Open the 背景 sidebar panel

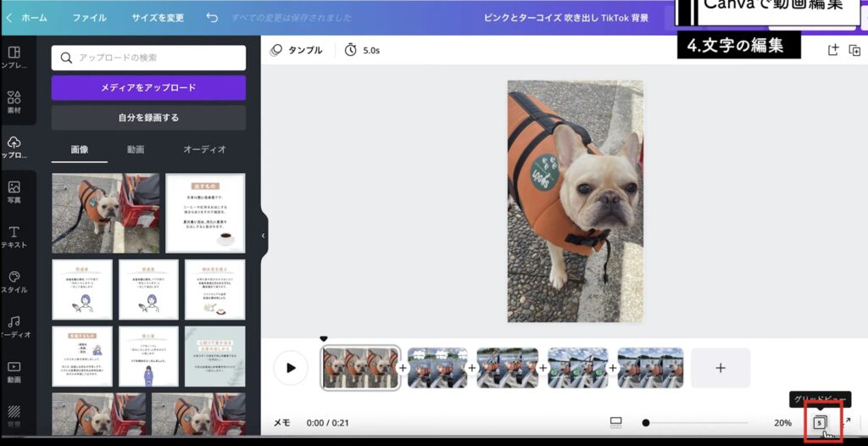tap(14, 416)
